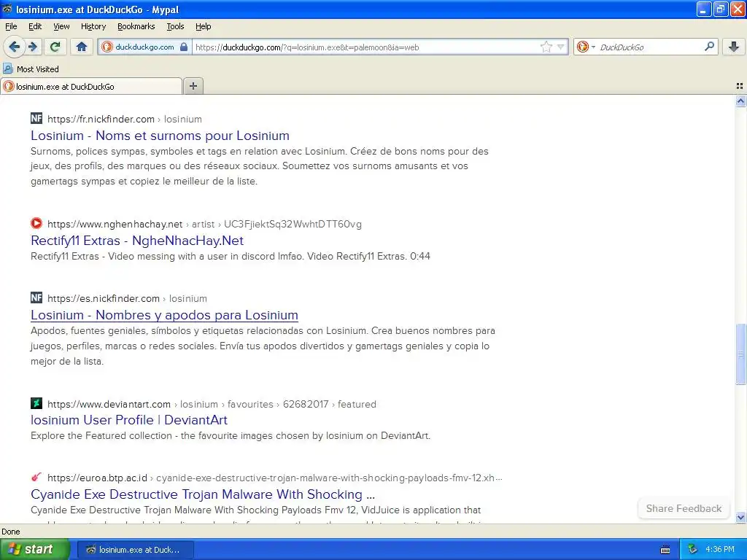Open the Bookmarks menu

pyautogui.click(x=136, y=26)
